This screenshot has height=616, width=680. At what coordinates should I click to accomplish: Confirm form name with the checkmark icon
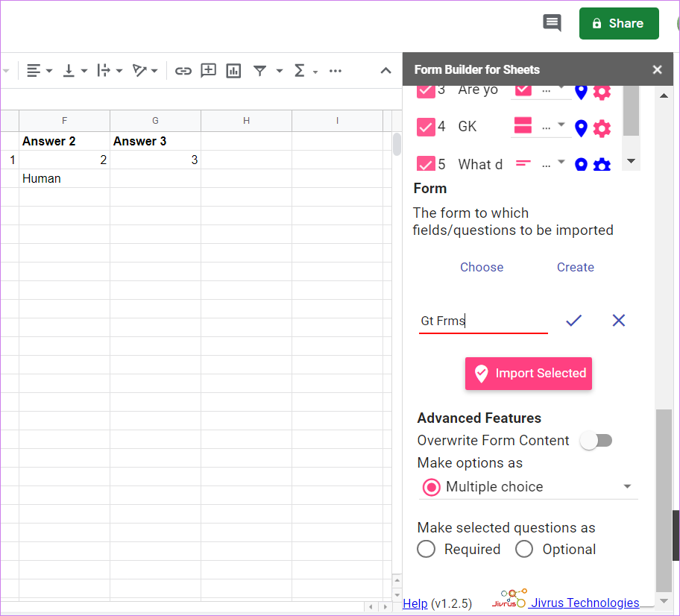click(573, 321)
